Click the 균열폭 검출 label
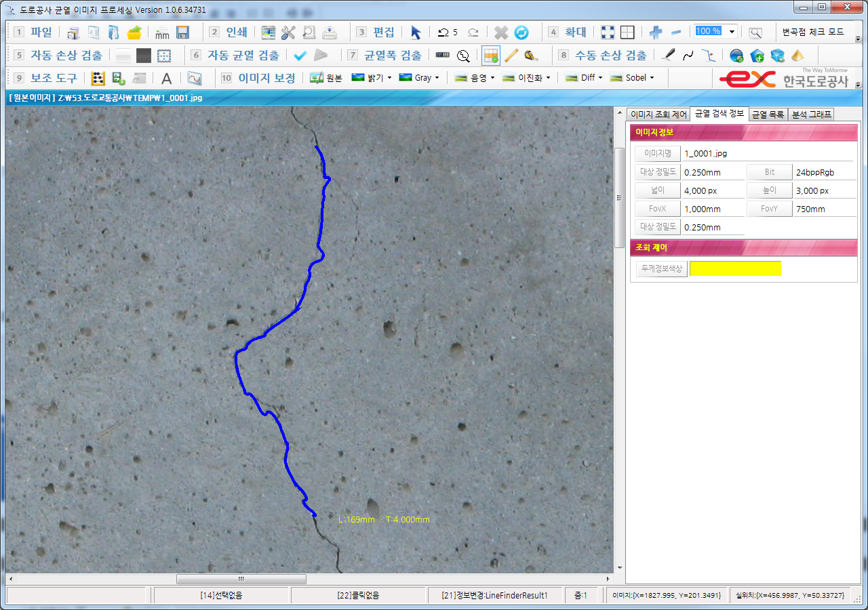The width and height of the screenshot is (868, 610). 393,56
